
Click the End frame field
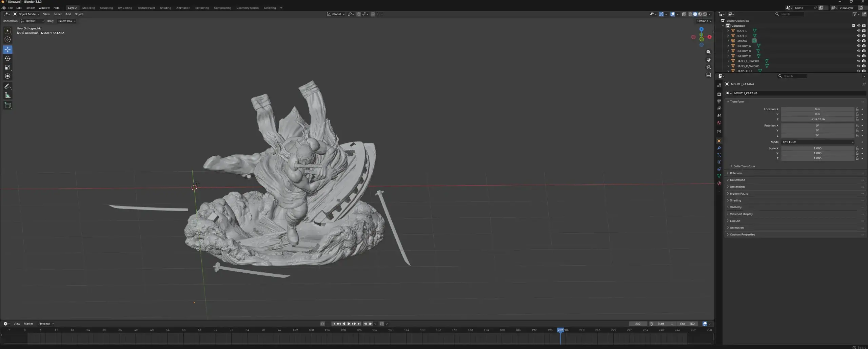tap(687, 324)
